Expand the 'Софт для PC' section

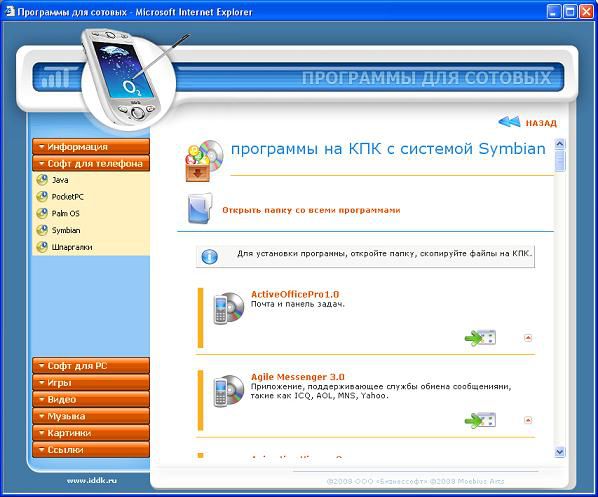(91, 366)
